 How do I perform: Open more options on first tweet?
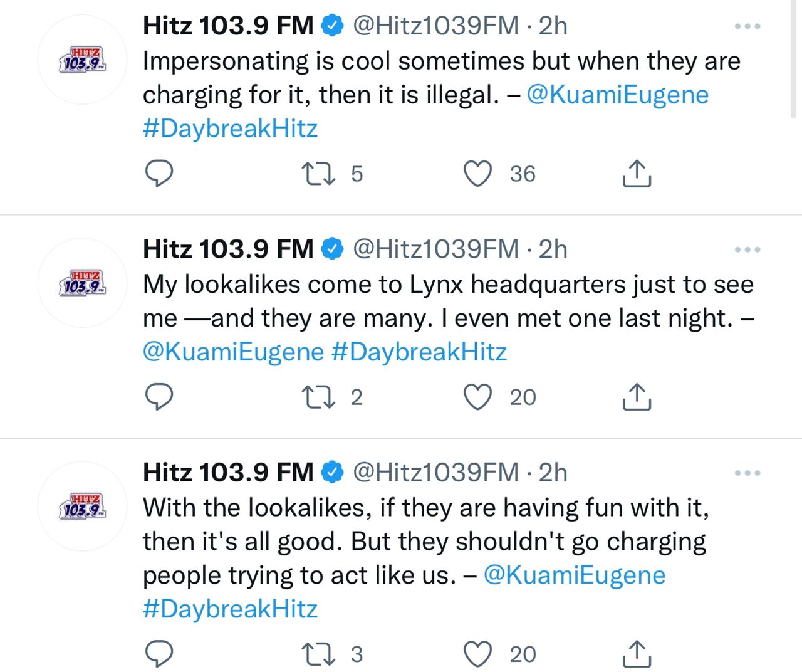pyautogui.click(x=747, y=26)
